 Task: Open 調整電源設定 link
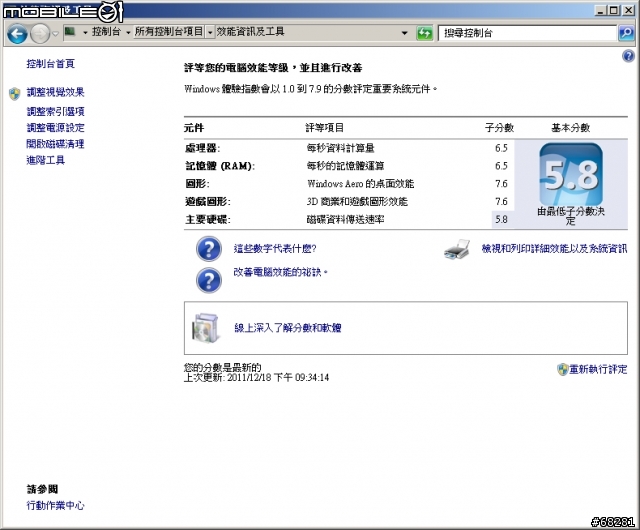tap(56, 128)
